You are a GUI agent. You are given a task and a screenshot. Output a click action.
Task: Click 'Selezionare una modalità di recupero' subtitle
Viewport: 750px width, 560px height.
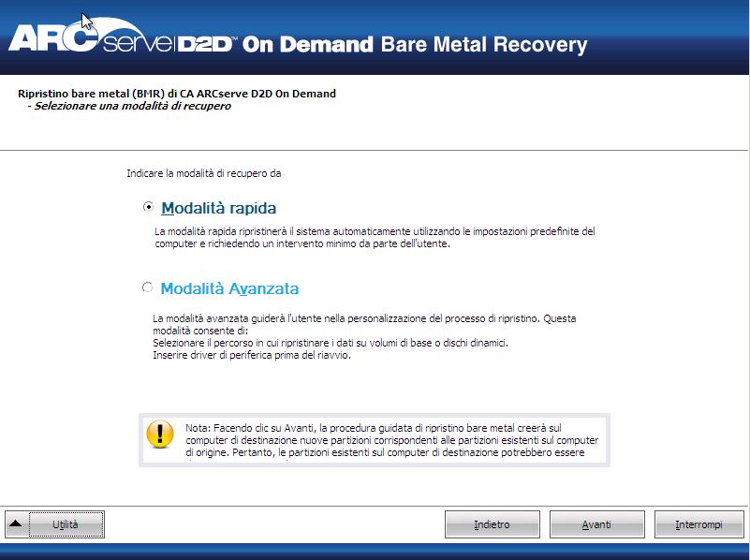coord(133,106)
